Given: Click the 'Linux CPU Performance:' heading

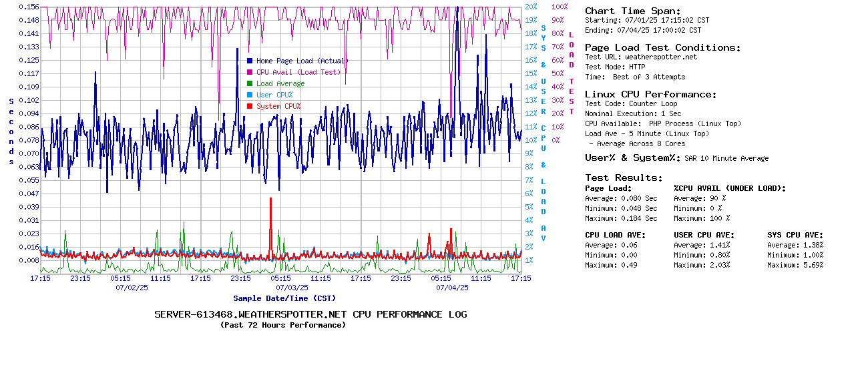Looking at the screenshot, I should tap(650, 94).
